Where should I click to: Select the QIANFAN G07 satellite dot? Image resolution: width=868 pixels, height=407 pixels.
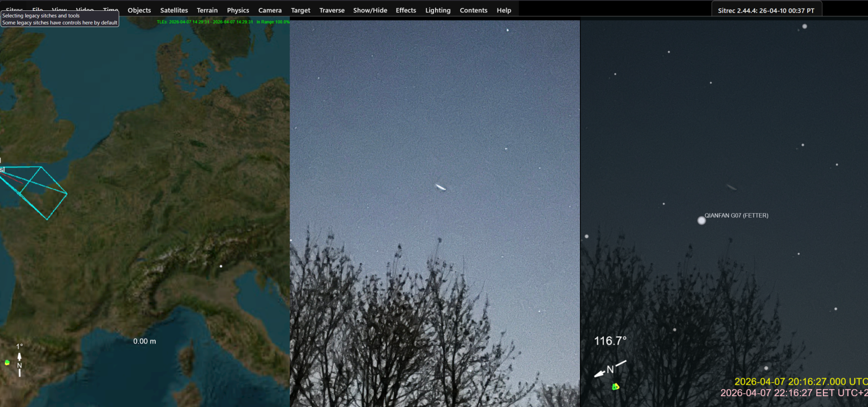coord(701,220)
